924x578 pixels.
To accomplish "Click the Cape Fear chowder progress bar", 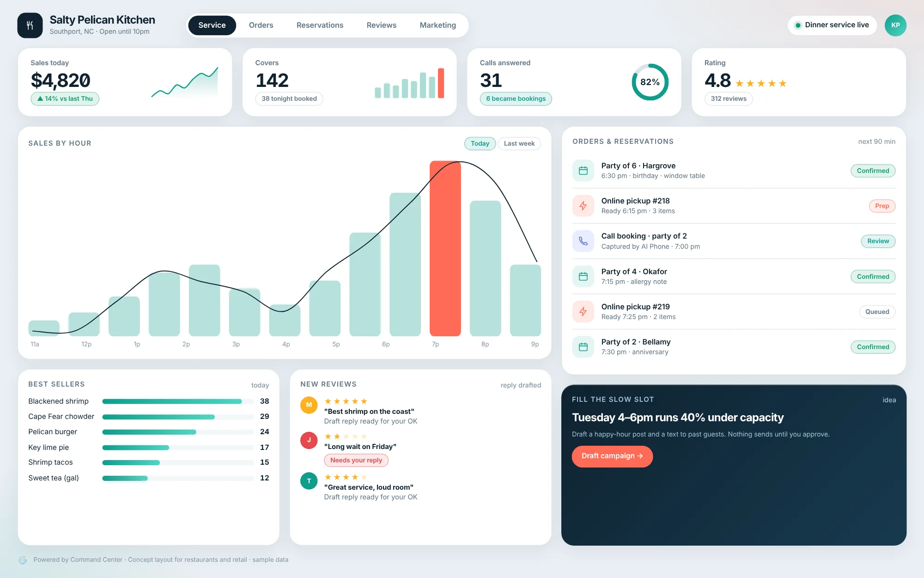I will (178, 417).
